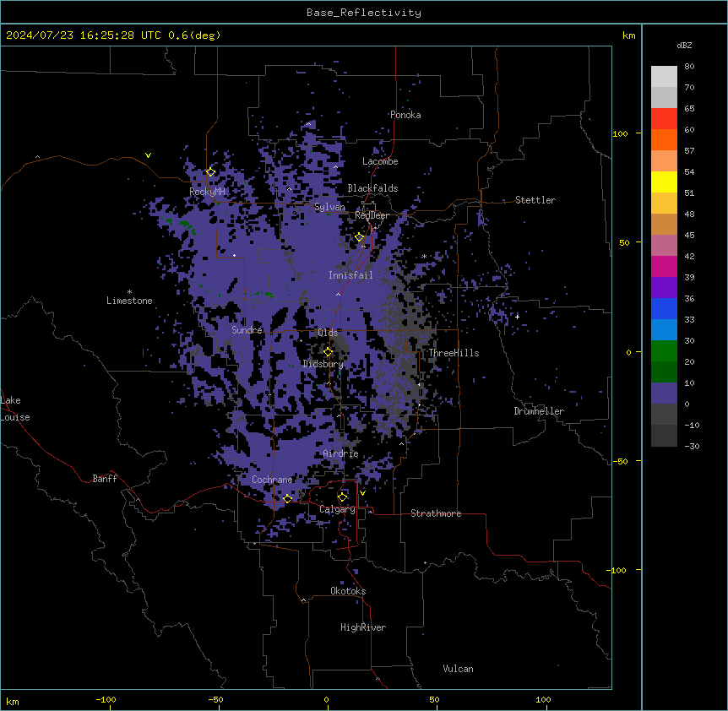Click the Cochrane town label
The height and width of the screenshot is (711, 728).
pos(272,480)
